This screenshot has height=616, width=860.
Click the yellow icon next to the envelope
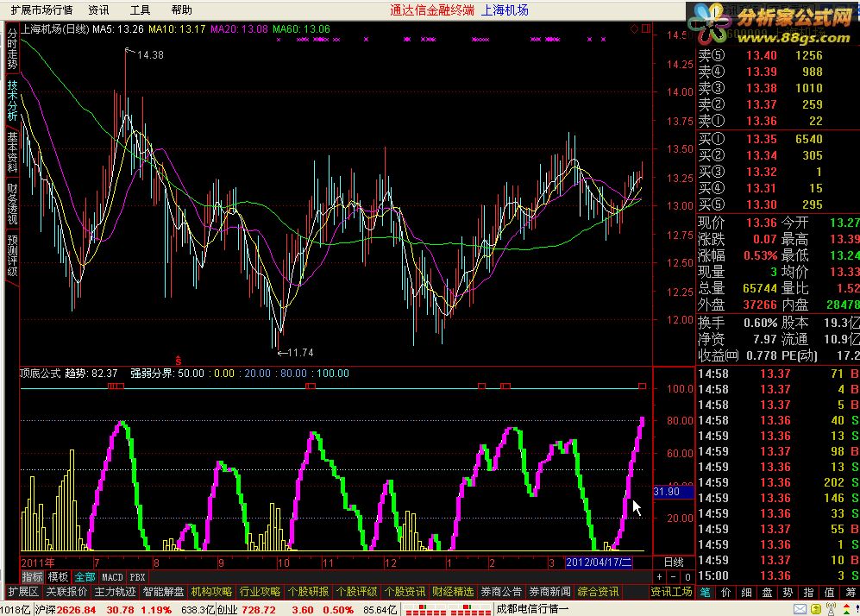pos(816,609)
